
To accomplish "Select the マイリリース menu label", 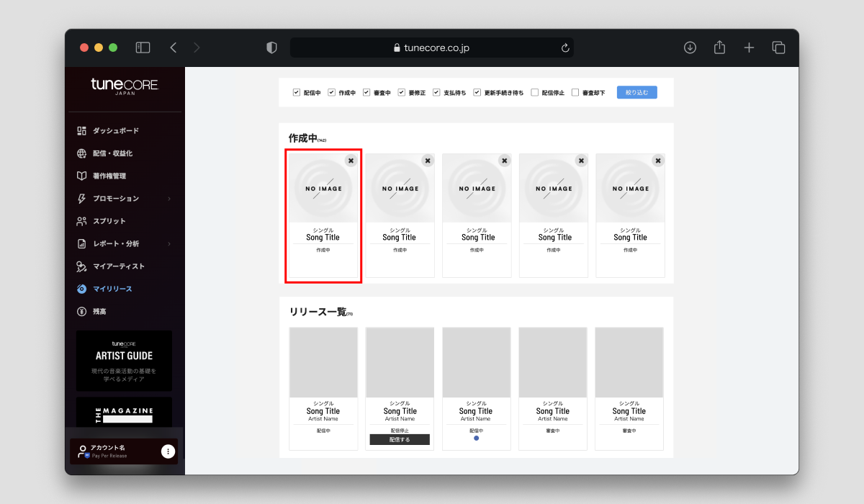I will (112, 289).
